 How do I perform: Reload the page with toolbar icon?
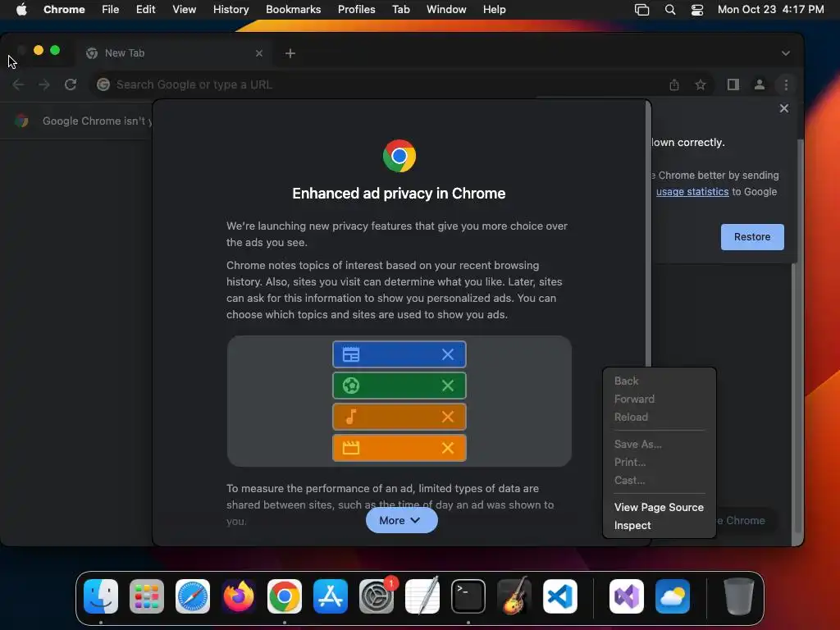point(71,84)
